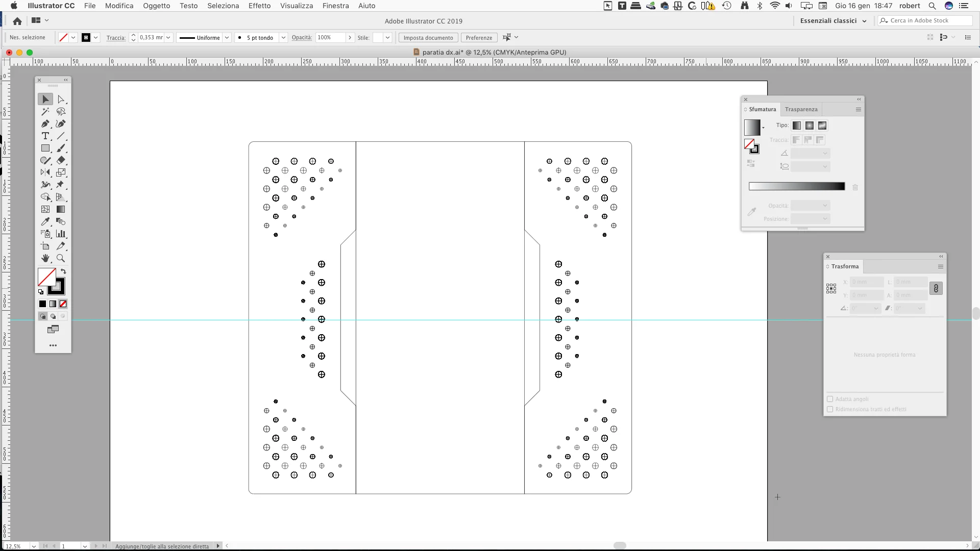Select the Selection (black arrow) tool
The width and height of the screenshot is (980, 551).
tap(45, 99)
